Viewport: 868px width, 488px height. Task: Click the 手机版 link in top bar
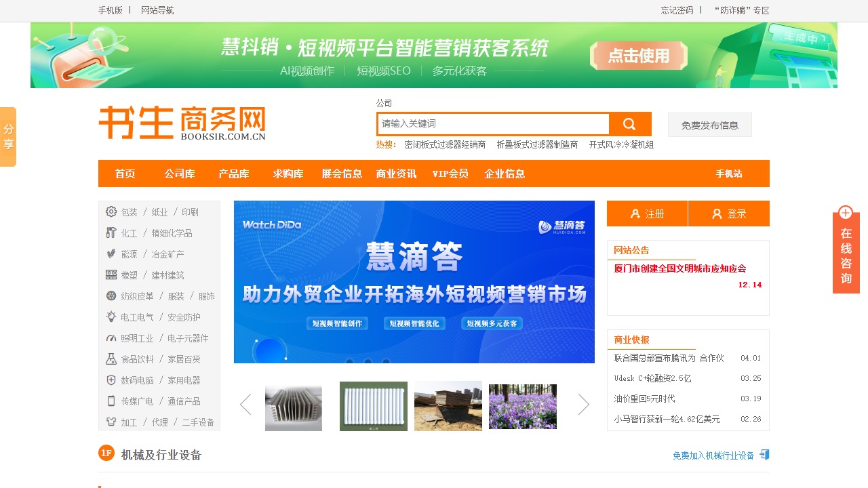(111, 10)
